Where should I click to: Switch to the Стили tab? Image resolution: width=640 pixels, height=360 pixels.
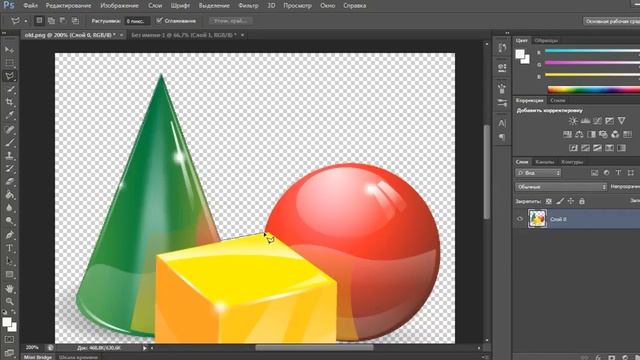click(558, 100)
